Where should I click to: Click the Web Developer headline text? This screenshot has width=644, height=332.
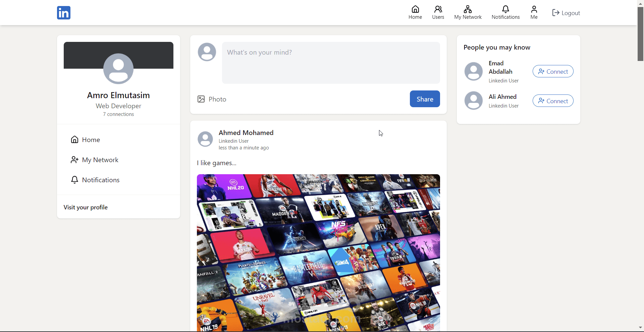coord(118,106)
